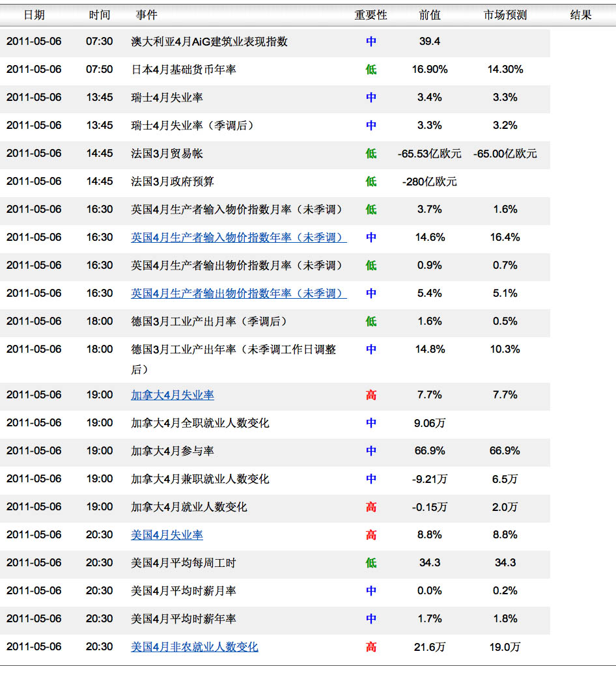Click the 07:50 time cell
Screen dimensions: 616x673
click(100, 70)
